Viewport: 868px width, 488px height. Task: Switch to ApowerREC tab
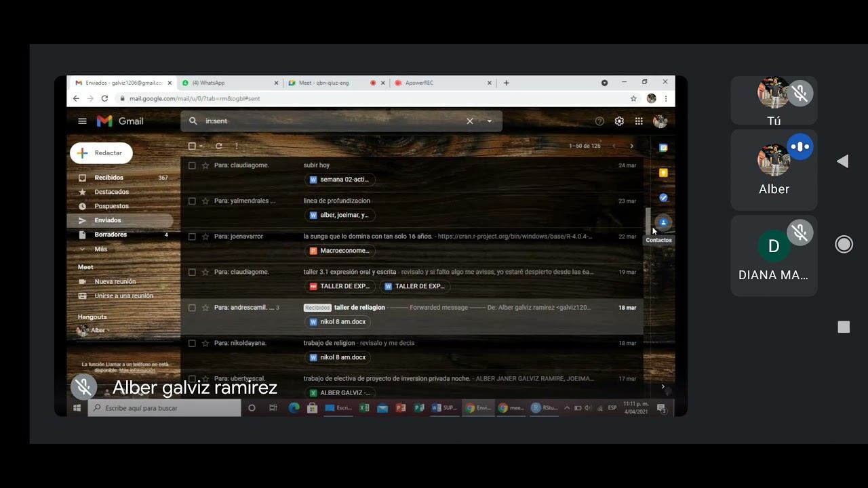pyautogui.click(x=442, y=83)
